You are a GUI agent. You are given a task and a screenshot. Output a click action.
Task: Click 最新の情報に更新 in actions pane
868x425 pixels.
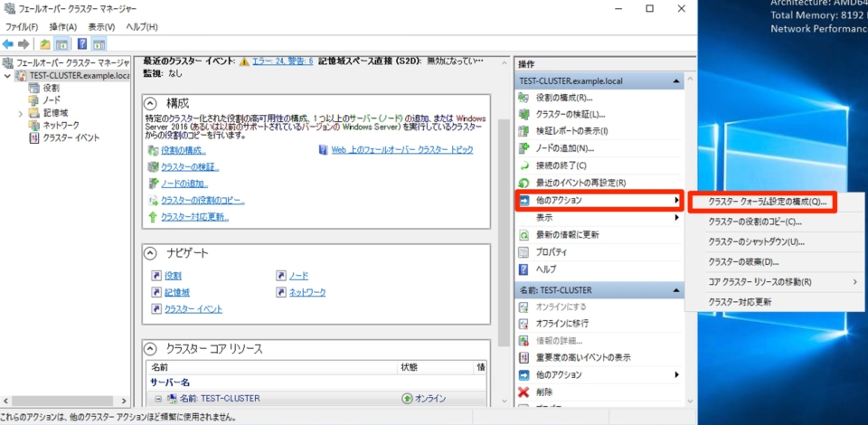[568, 234]
